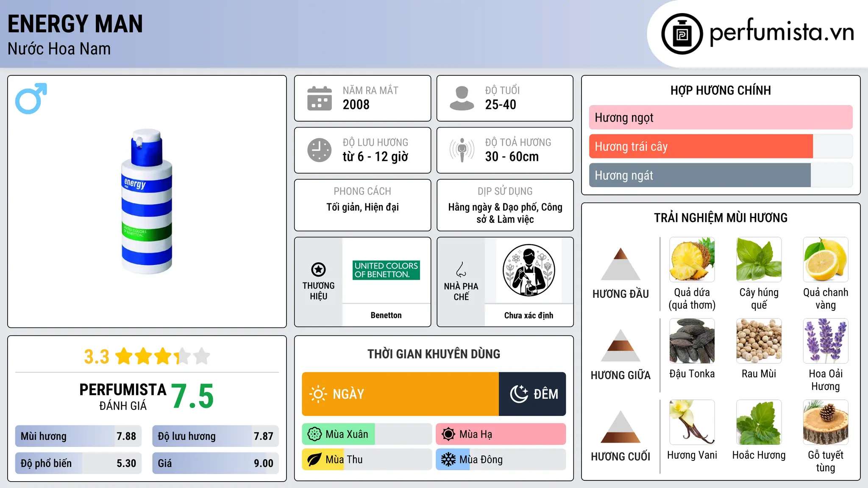Select the Gỗ tuyết tùng cedar image
868x488 pixels.
click(x=826, y=422)
